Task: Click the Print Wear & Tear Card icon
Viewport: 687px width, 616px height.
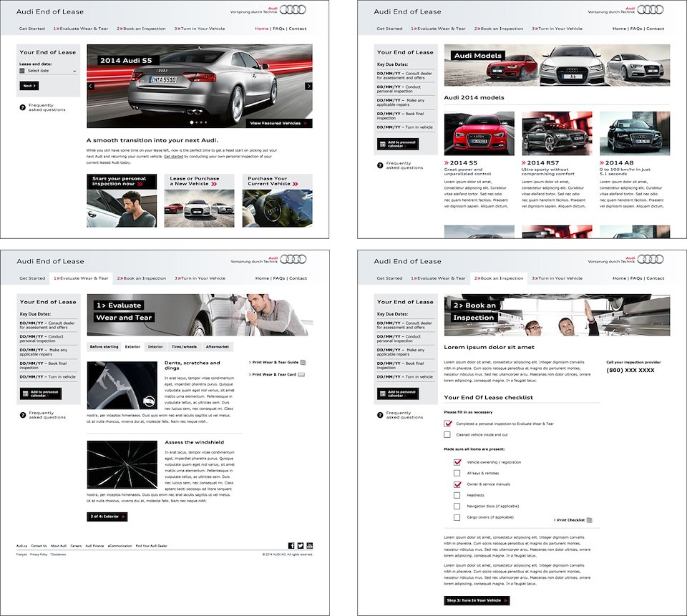Action: [301, 374]
